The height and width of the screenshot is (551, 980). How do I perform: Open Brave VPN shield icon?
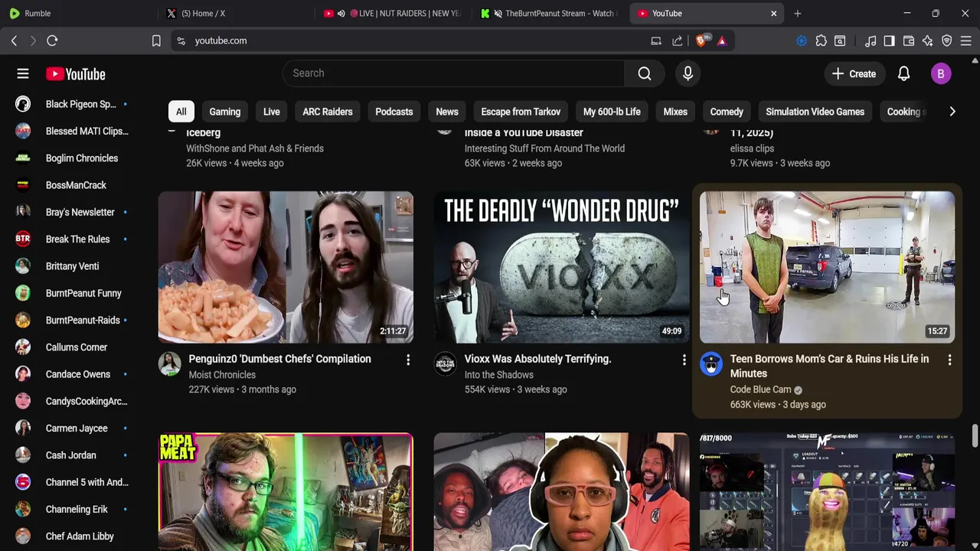pyautogui.click(x=947, y=41)
